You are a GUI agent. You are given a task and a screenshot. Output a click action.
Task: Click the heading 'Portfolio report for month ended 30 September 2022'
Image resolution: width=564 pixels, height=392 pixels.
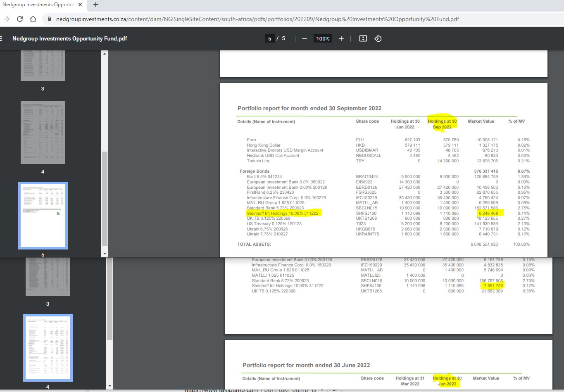(309, 108)
